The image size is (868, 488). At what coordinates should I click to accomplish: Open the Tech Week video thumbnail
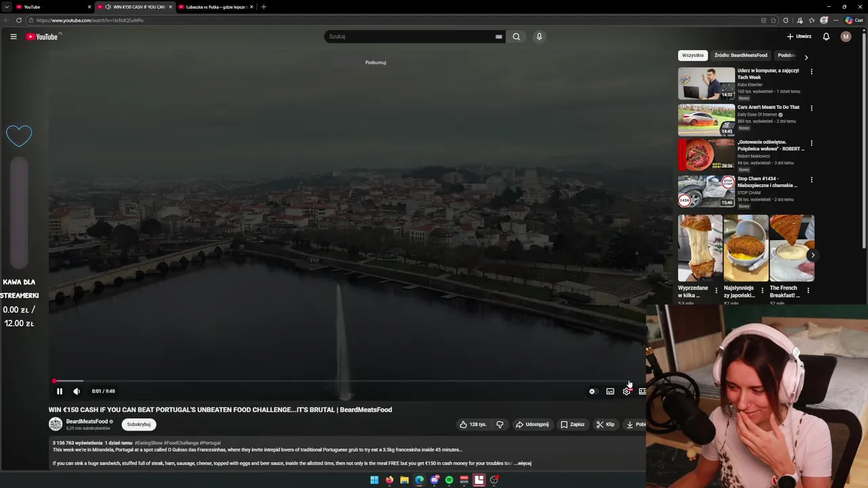pos(707,83)
